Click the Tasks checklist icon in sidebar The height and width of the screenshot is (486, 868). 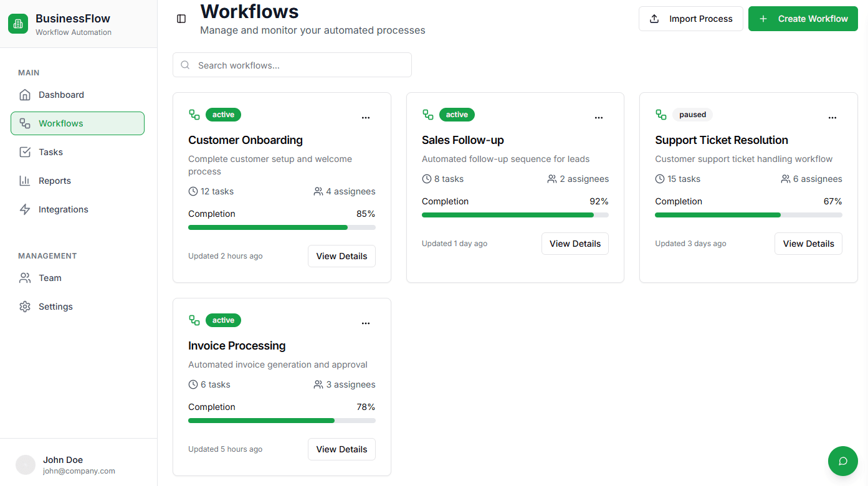24,151
